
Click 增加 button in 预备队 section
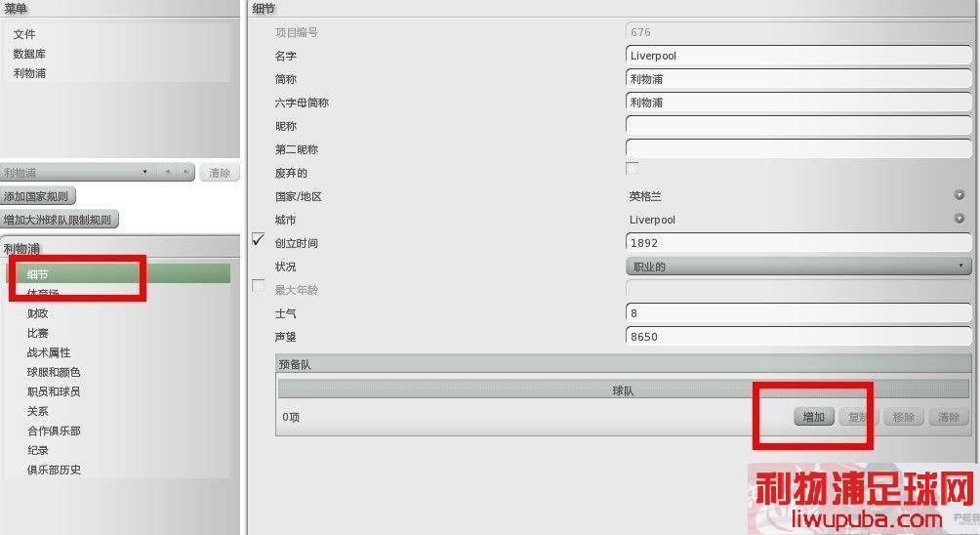[814, 417]
